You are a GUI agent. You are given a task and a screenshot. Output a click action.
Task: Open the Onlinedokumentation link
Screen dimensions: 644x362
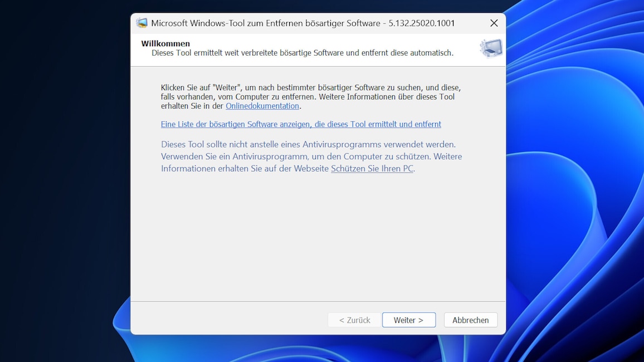pyautogui.click(x=262, y=106)
